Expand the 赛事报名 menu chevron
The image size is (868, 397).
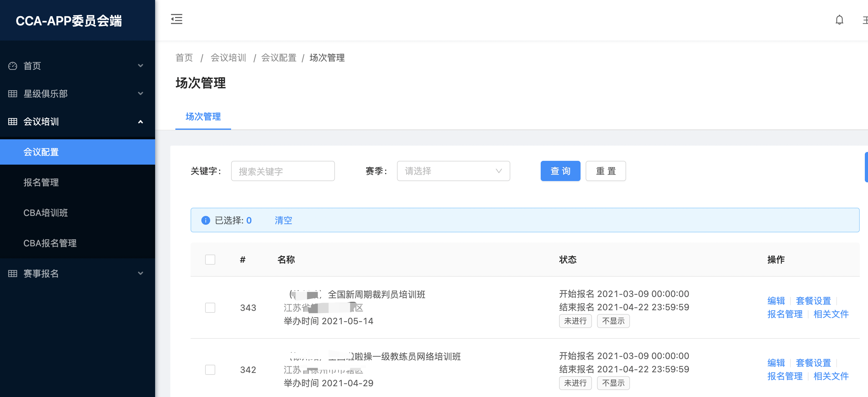coord(141,273)
